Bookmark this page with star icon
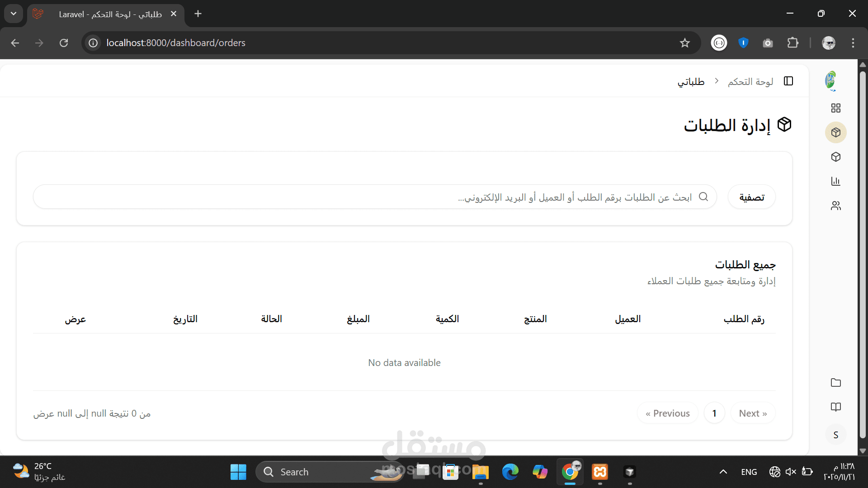This screenshot has width=868, height=488. [x=684, y=43]
